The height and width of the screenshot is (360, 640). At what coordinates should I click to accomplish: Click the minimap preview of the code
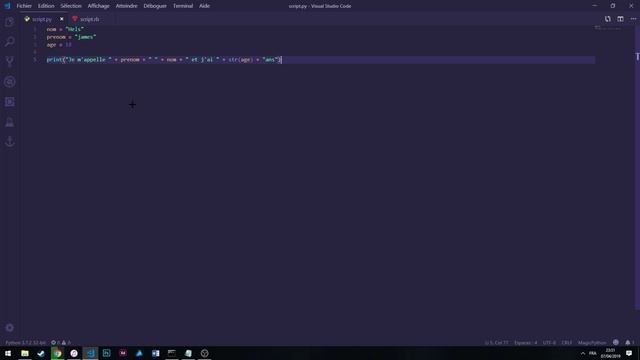tap(608, 29)
